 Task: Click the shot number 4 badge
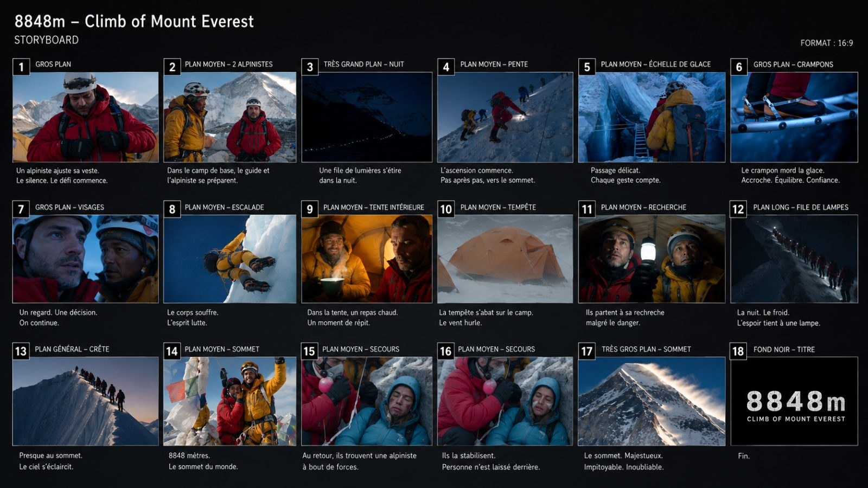446,67
